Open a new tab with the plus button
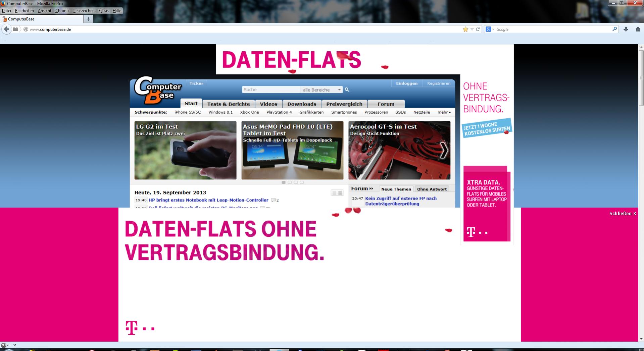 [x=88, y=19]
